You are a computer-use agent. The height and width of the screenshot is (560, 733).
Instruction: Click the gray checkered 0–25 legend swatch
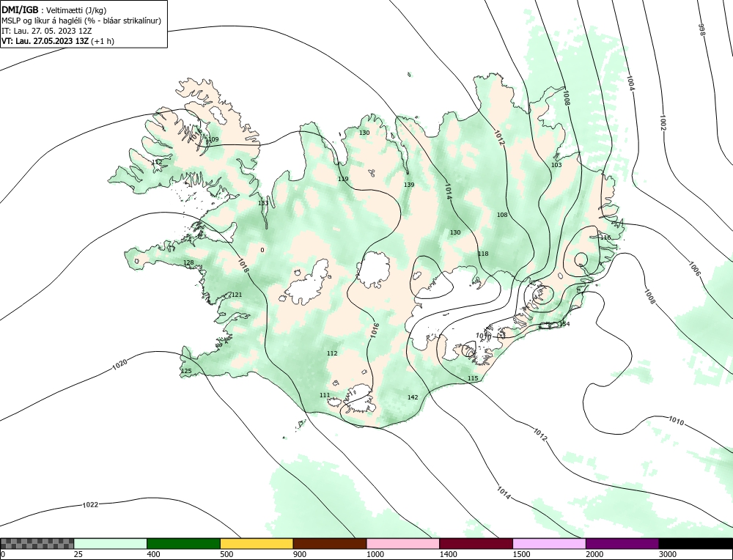click(x=37, y=543)
